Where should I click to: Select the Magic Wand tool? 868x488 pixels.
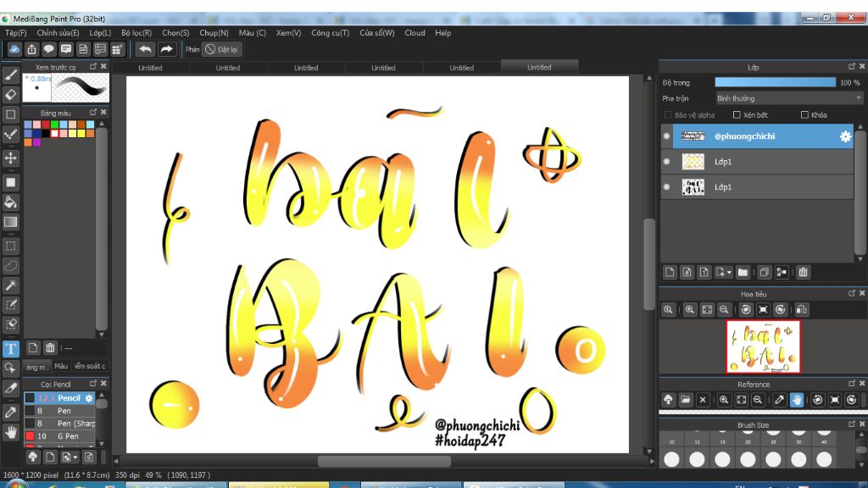(x=10, y=286)
